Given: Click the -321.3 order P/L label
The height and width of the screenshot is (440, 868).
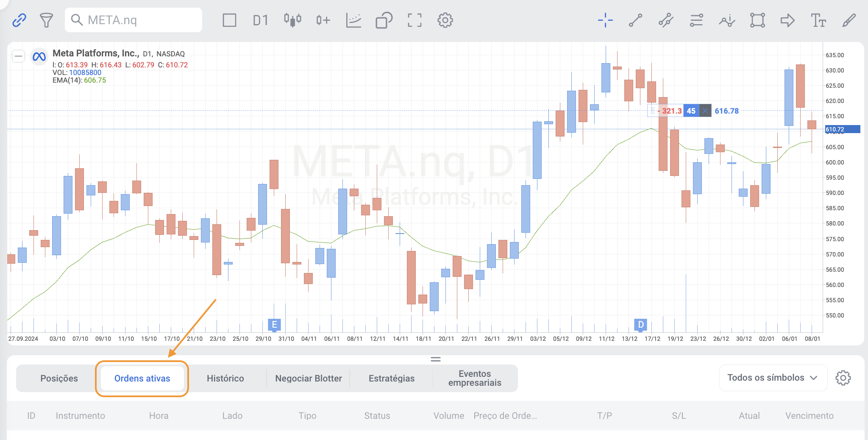Looking at the screenshot, I should point(670,111).
